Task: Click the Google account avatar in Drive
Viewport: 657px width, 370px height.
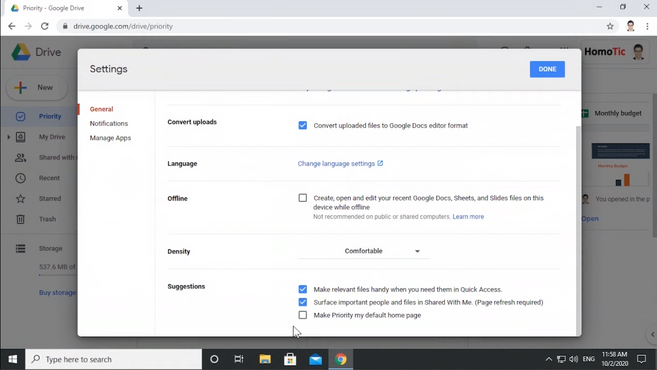Action: [x=639, y=52]
